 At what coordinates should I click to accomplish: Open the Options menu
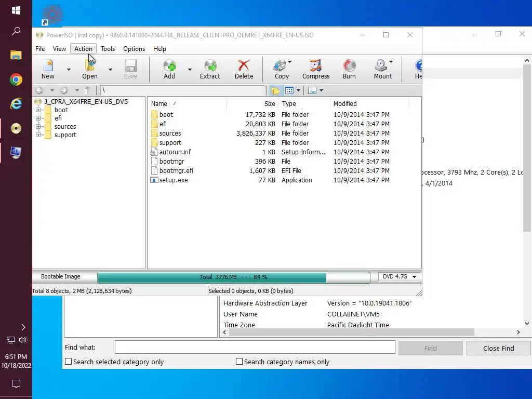click(x=134, y=49)
